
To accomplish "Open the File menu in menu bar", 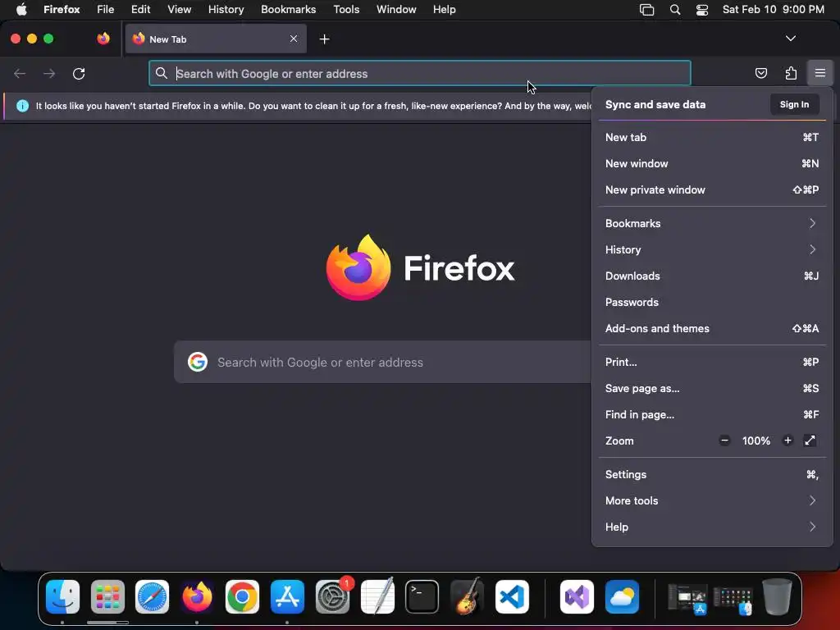I will click(x=106, y=10).
